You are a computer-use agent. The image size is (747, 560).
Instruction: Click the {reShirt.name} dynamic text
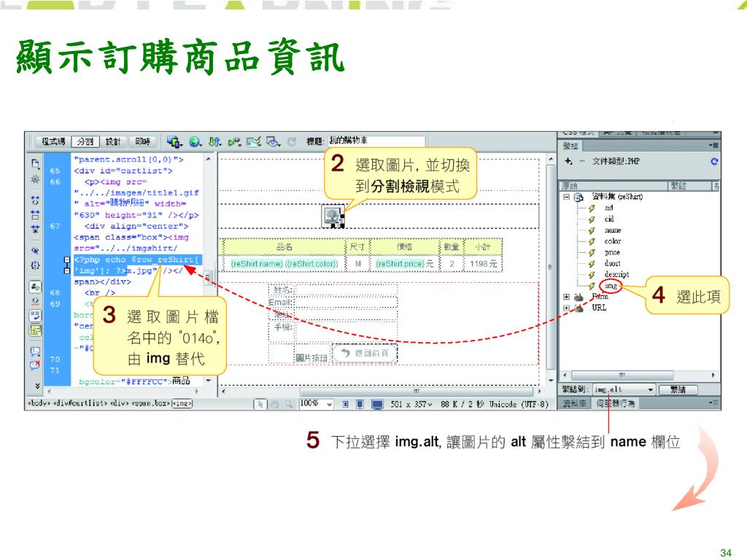257,264
